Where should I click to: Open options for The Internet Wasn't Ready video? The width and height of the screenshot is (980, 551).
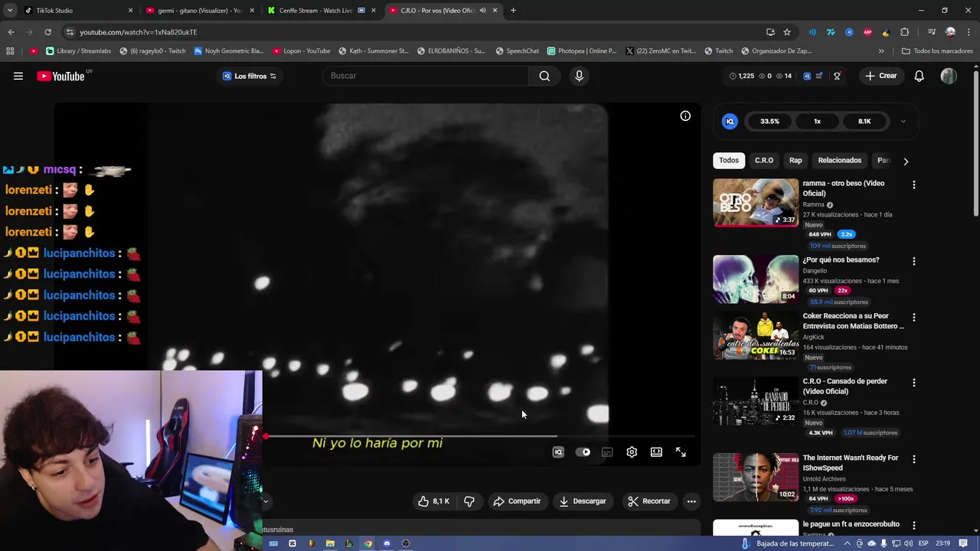pos(913,458)
